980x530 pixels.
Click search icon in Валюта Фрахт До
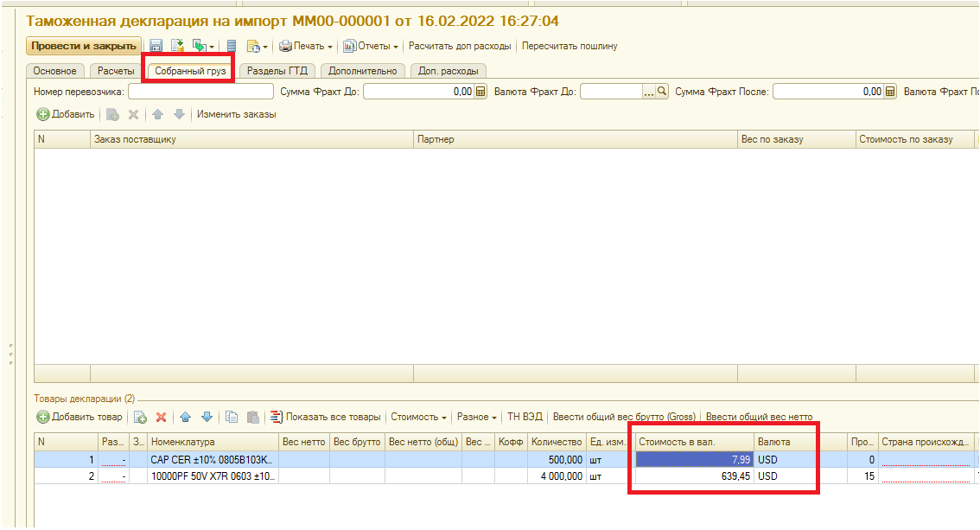tap(662, 92)
